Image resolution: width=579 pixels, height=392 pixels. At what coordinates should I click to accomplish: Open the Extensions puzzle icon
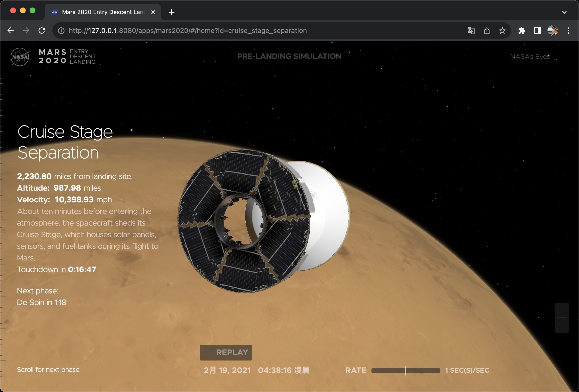point(522,31)
